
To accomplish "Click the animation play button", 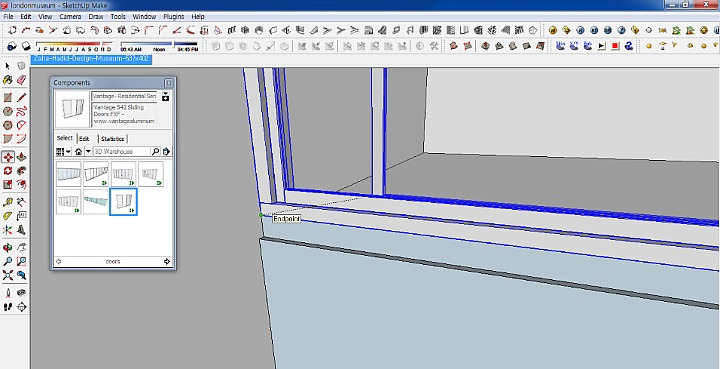I will pyautogui.click(x=602, y=46).
